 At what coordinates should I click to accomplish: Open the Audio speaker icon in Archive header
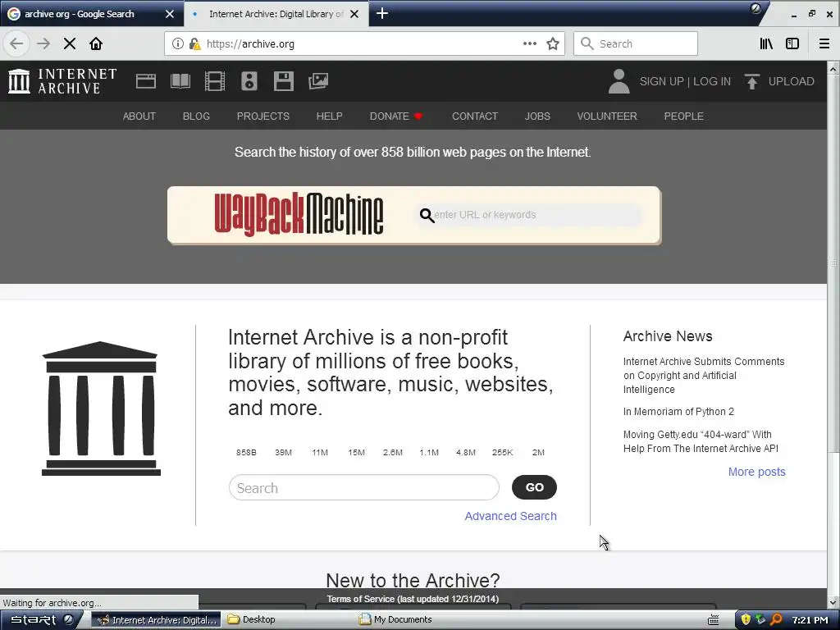pos(249,81)
